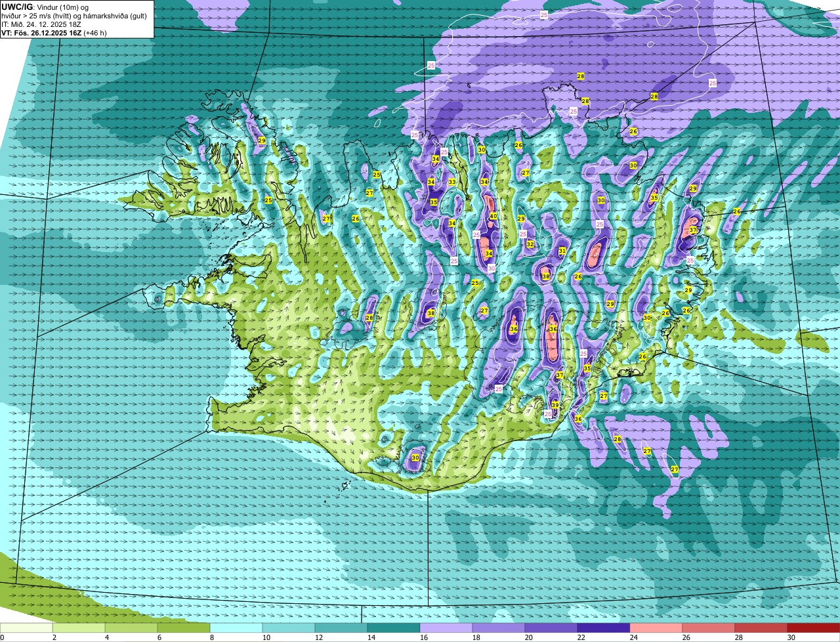Select the dark red legend color above 30
This screenshot has height=642, width=840.
[814, 628]
